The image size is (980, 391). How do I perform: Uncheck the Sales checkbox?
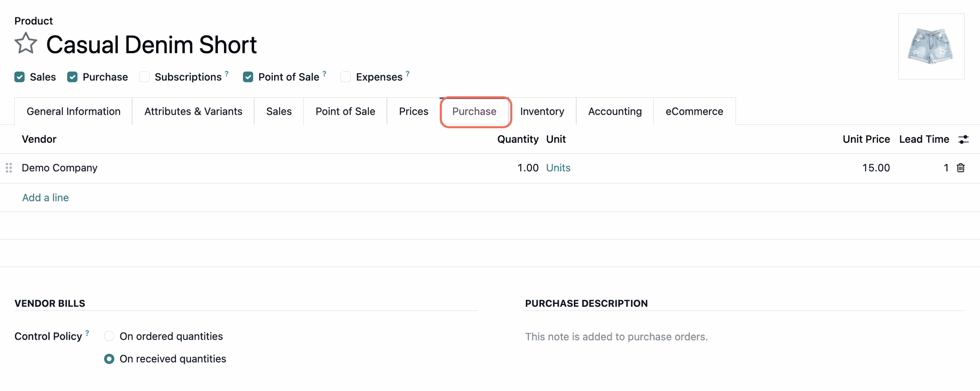20,77
